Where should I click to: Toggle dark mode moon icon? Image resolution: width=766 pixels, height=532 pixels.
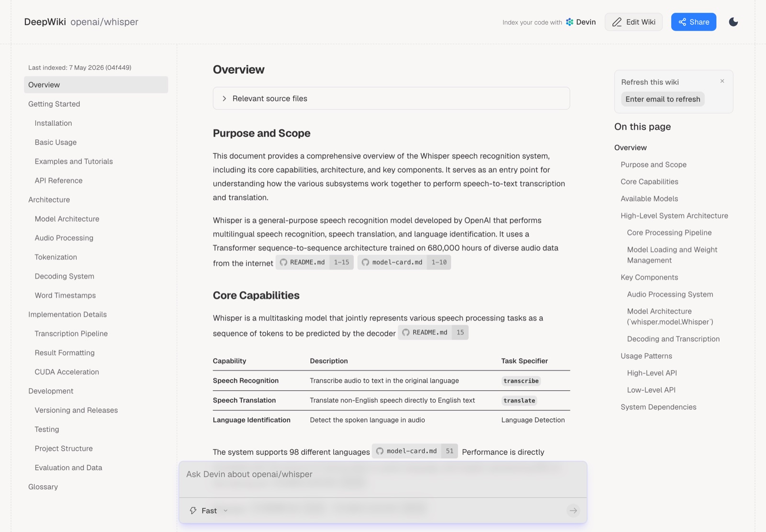[x=733, y=22]
